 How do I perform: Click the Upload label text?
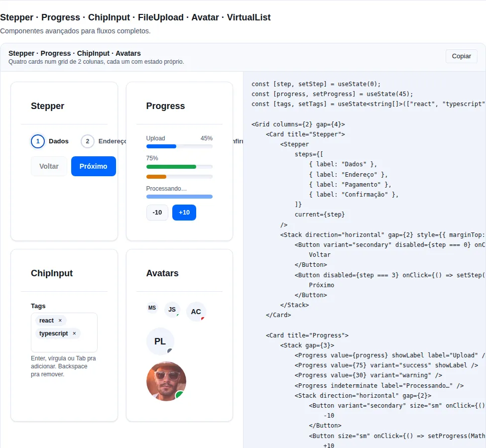pos(155,138)
